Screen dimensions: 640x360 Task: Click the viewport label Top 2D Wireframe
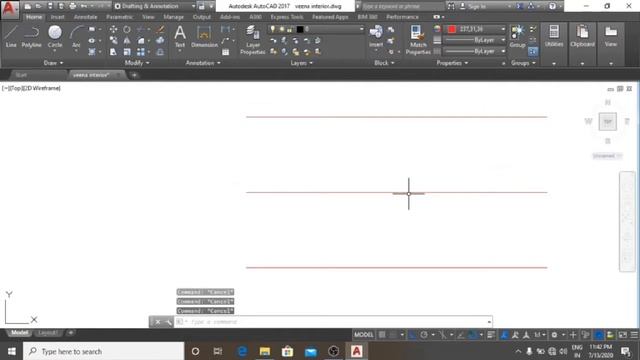31,88
